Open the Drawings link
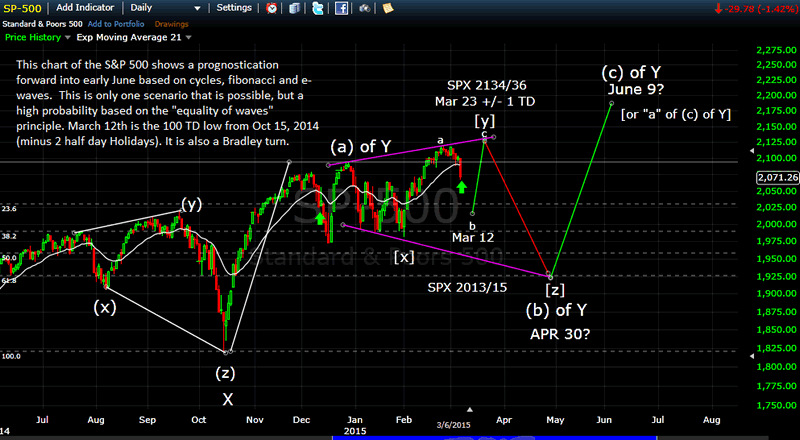Image resolution: width=800 pixels, height=440 pixels. click(x=171, y=24)
